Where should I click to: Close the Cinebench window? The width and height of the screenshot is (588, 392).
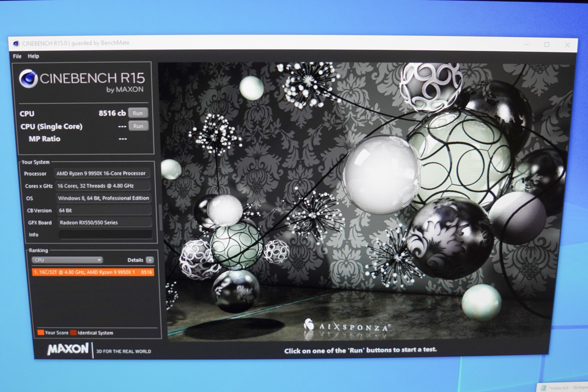point(567,45)
